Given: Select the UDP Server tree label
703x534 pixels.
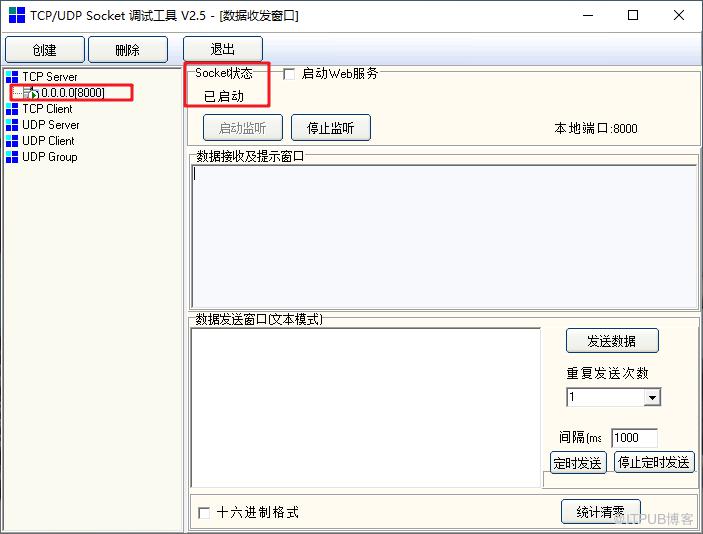Looking at the screenshot, I should [x=51, y=125].
